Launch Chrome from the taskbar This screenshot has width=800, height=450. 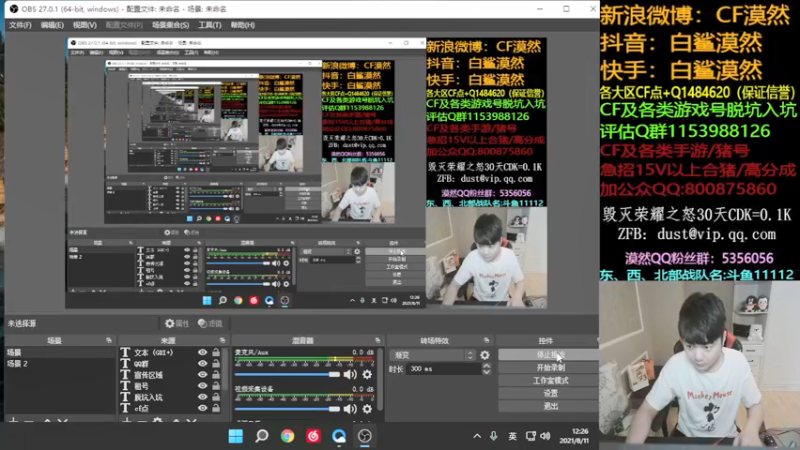pyautogui.click(x=287, y=436)
